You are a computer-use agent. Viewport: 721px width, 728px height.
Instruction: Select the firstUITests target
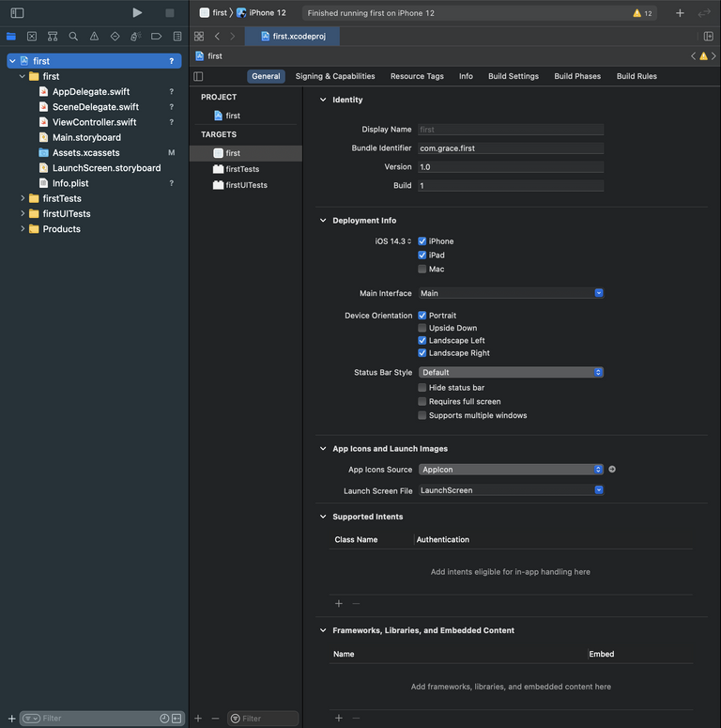pos(246,185)
